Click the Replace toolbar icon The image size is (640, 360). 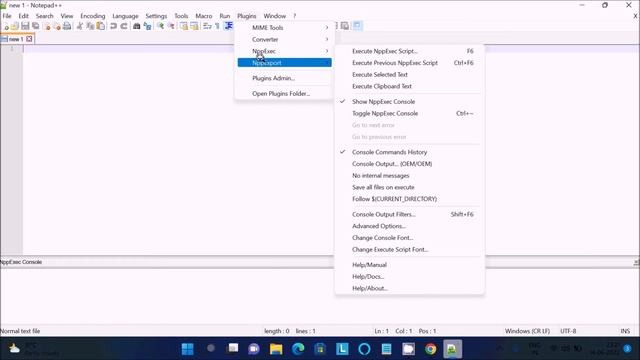tap(147, 27)
